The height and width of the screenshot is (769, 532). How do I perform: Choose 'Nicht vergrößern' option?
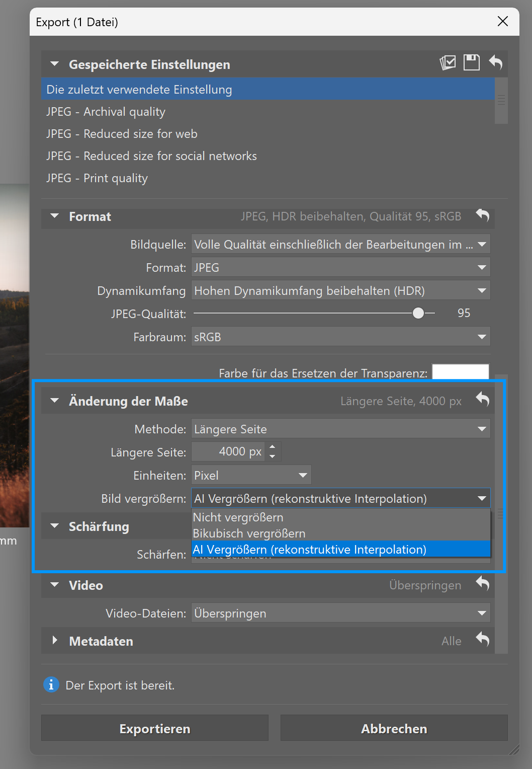238,517
